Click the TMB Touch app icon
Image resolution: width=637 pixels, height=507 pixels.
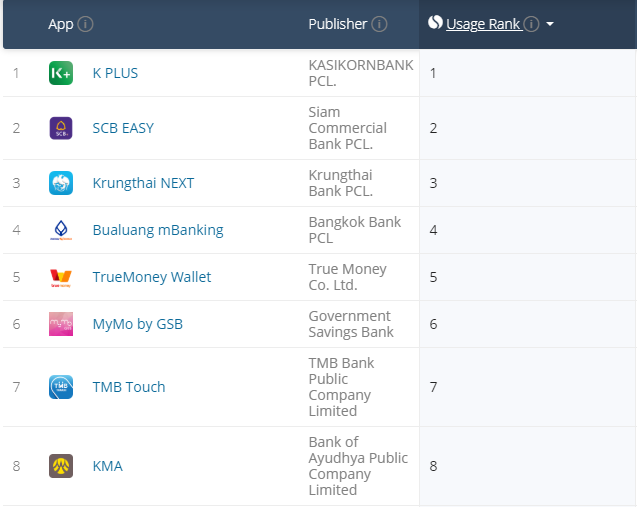61,387
